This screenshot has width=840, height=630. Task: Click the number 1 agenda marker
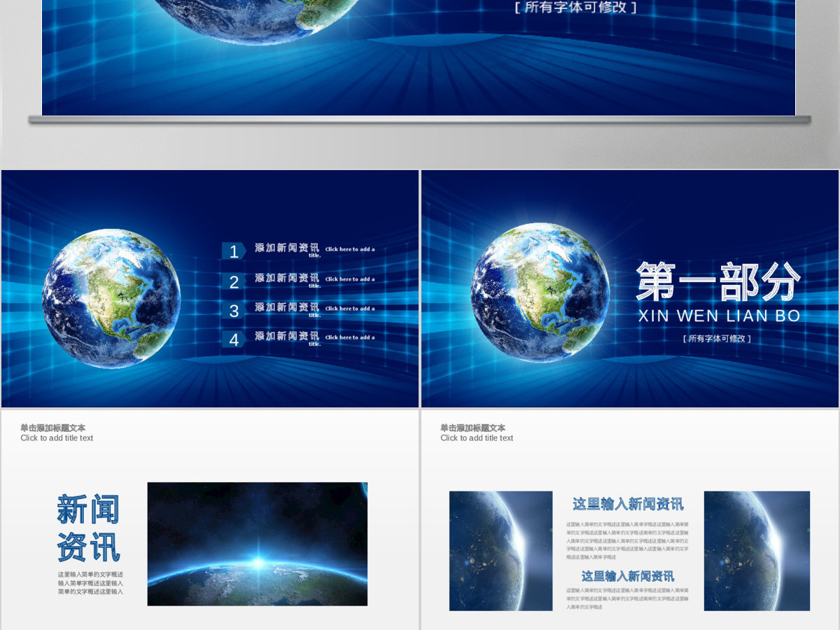tap(234, 252)
